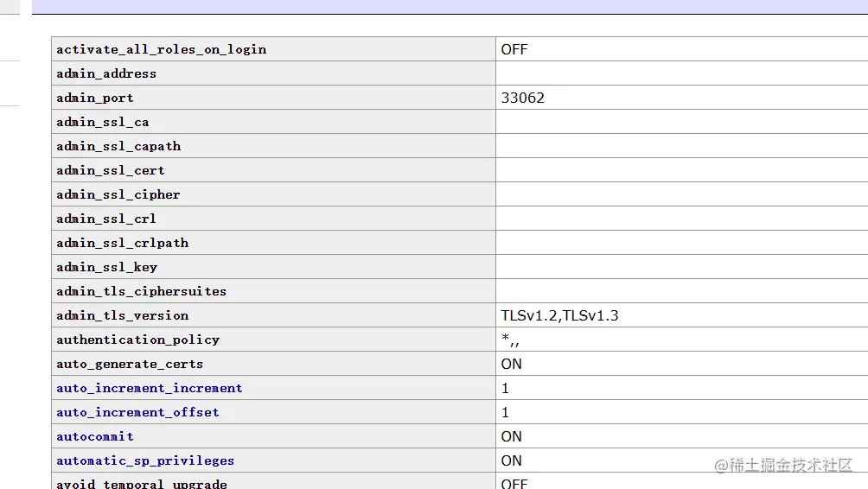Open the autocommit variable link
868x489 pixels.
pyautogui.click(x=94, y=436)
